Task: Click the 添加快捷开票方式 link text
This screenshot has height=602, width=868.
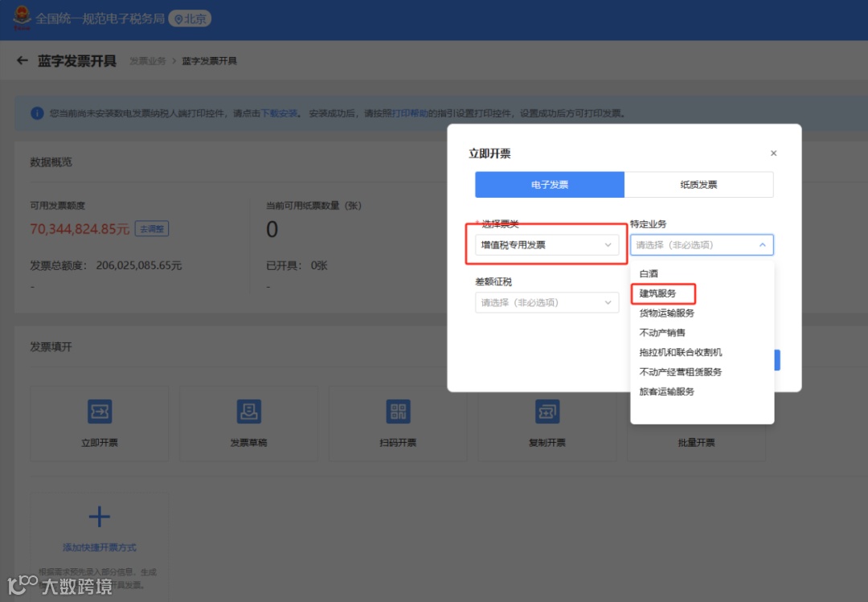Action: (100, 547)
